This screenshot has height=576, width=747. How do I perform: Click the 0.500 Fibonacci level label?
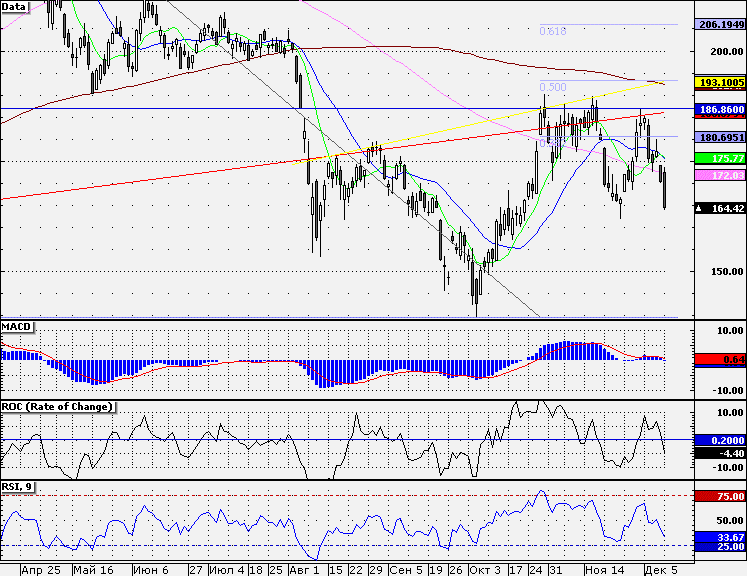click(553, 87)
